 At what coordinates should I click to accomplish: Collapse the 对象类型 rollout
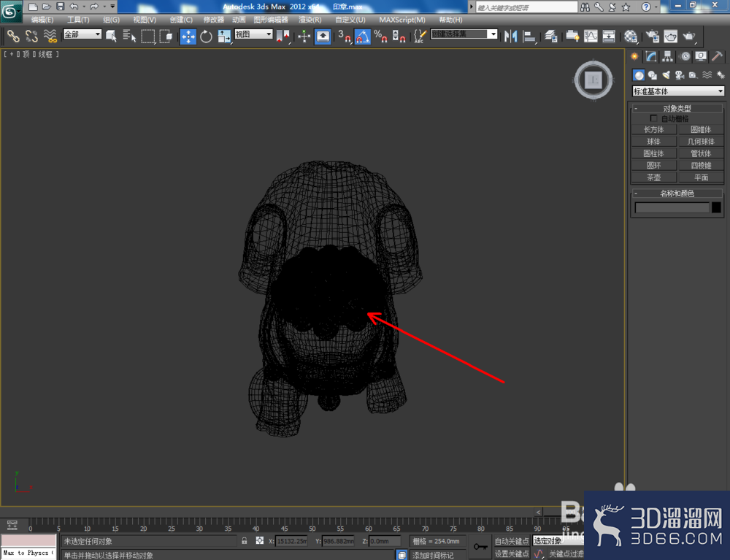[x=677, y=108]
